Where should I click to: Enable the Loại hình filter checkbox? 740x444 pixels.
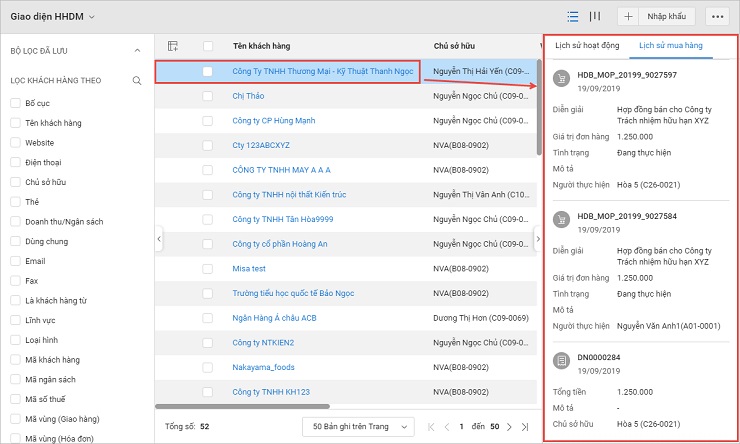coord(16,340)
